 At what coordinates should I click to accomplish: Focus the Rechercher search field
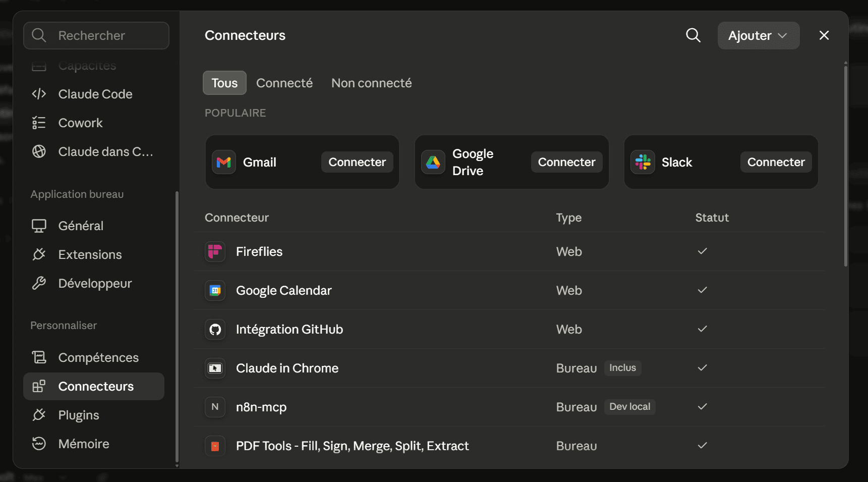point(96,35)
